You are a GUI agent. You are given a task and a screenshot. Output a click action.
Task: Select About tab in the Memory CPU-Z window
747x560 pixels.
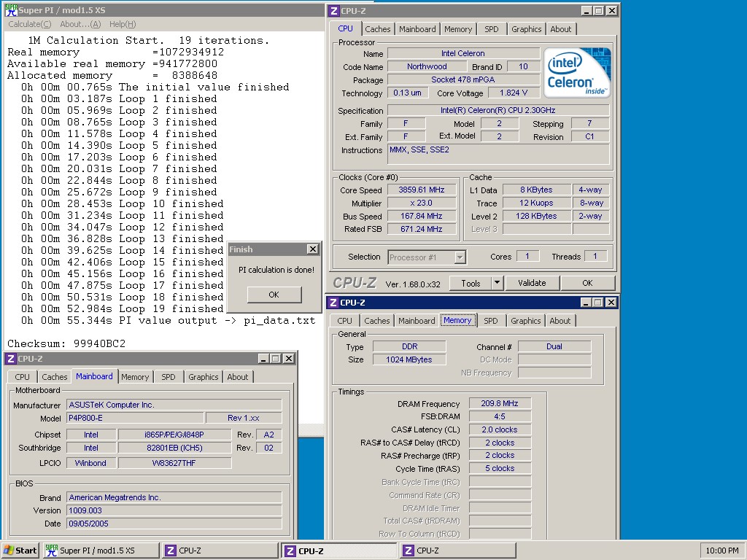560,321
